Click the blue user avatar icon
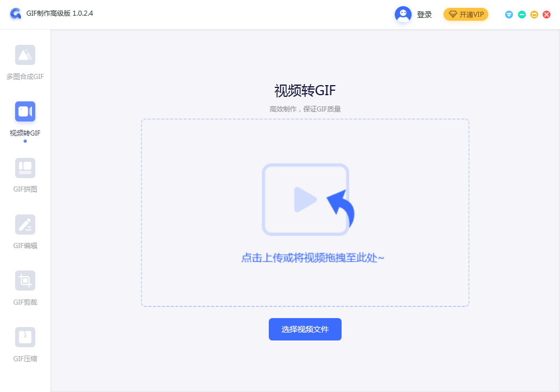560x392 pixels. (403, 15)
